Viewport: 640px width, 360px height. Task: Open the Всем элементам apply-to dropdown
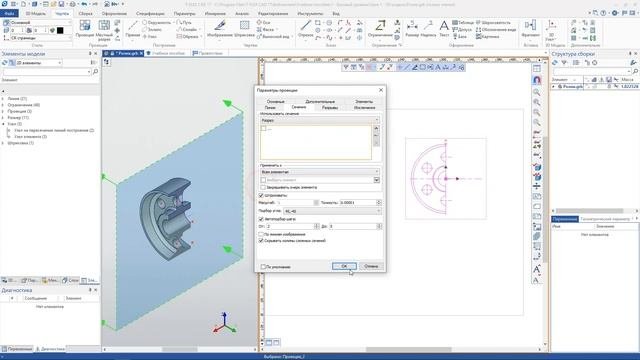pos(320,172)
